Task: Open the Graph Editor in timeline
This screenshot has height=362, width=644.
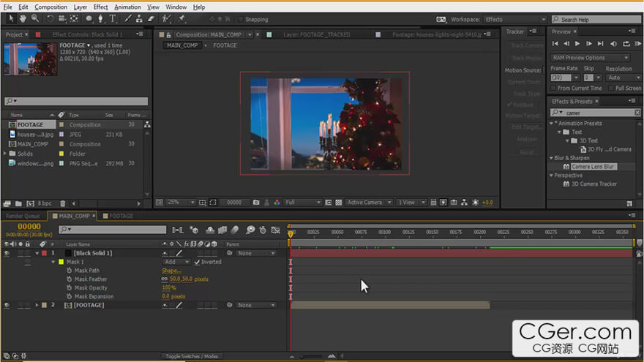Action: (276, 230)
